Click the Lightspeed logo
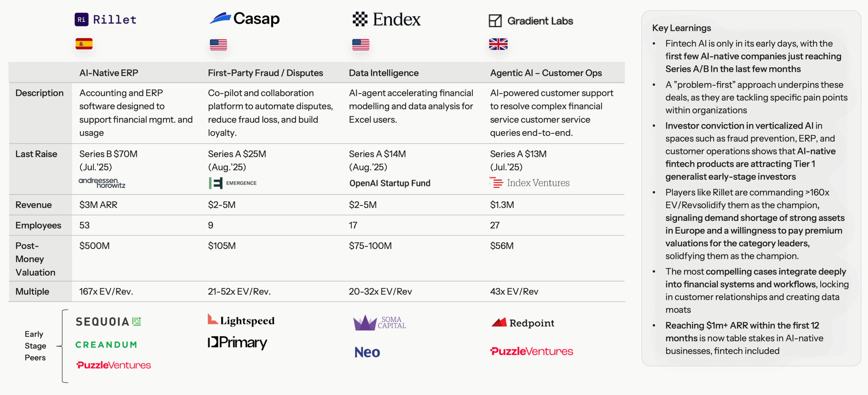This screenshot has height=395, width=868. (x=241, y=320)
